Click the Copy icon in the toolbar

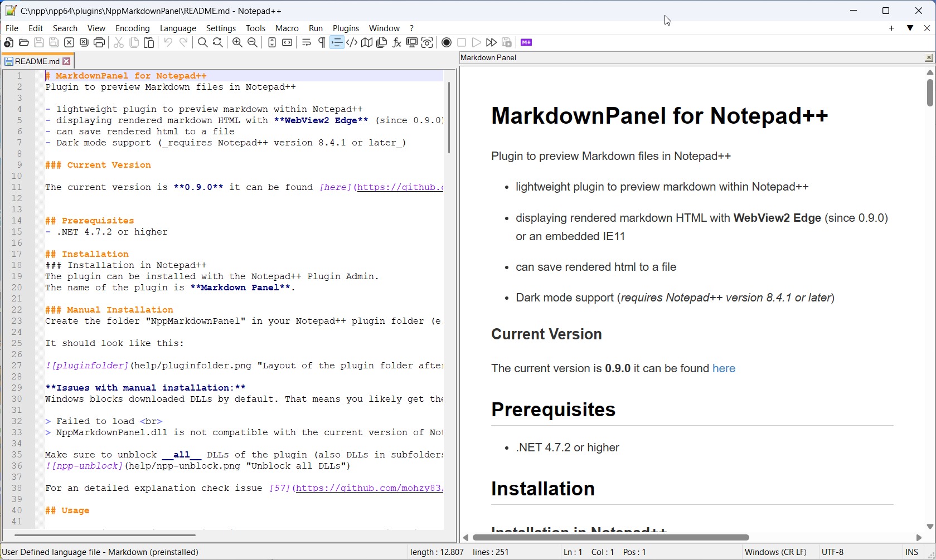pos(134,42)
